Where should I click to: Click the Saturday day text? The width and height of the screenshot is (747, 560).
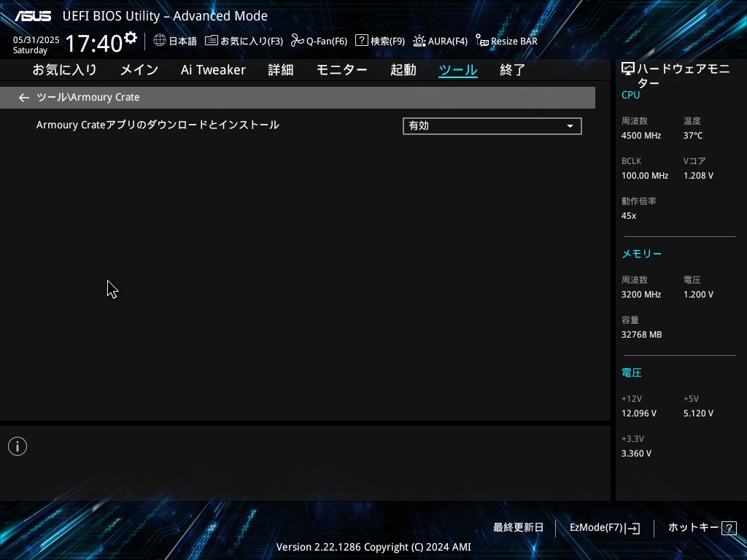[30, 50]
